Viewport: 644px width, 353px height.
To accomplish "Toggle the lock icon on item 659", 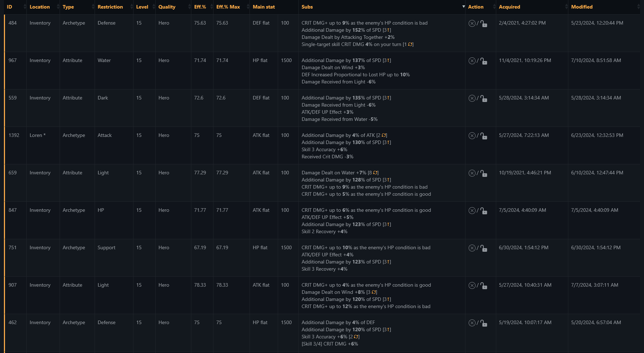I will coord(484,173).
